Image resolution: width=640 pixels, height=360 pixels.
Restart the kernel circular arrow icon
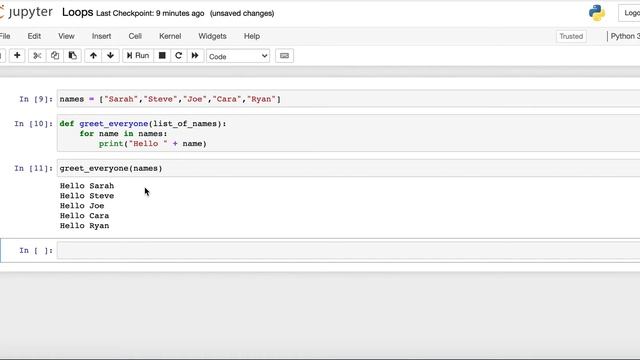(x=178, y=56)
